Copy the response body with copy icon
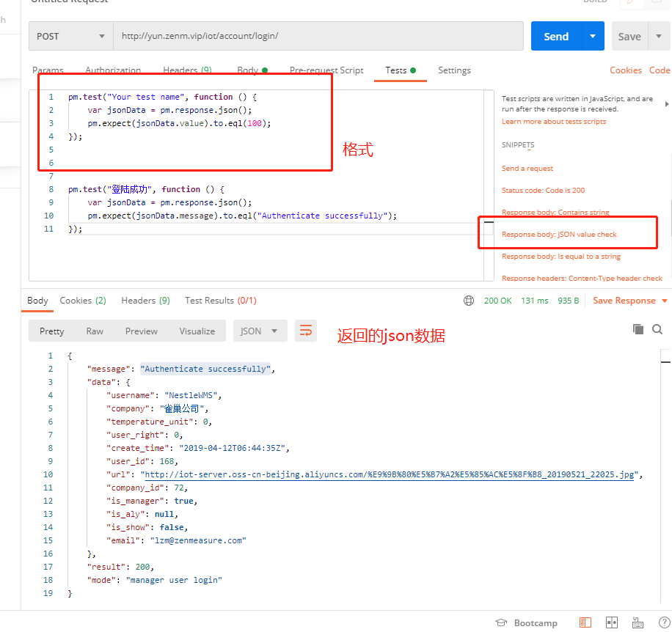672x632 pixels. pyautogui.click(x=638, y=329)
